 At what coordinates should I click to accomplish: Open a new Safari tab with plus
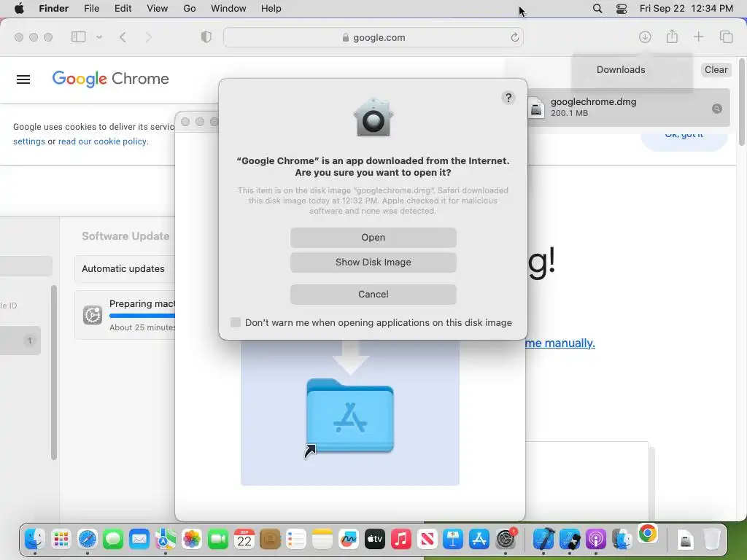[x=698, y=36]
